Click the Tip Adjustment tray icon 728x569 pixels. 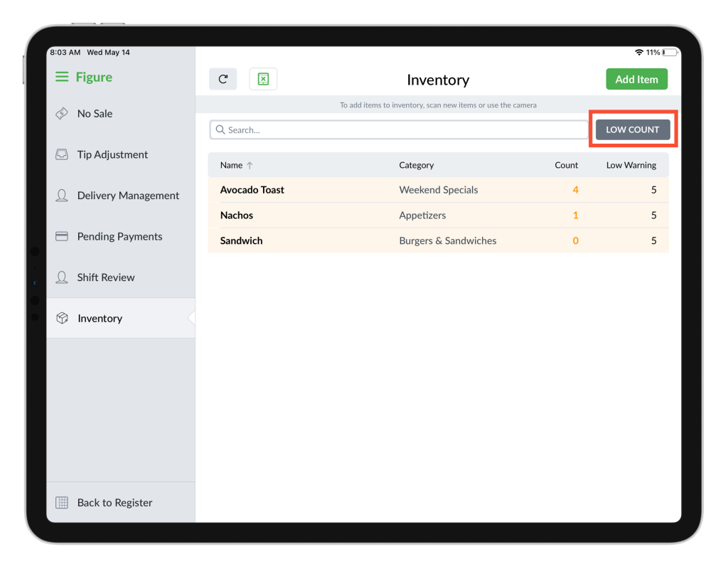point(62,154)
